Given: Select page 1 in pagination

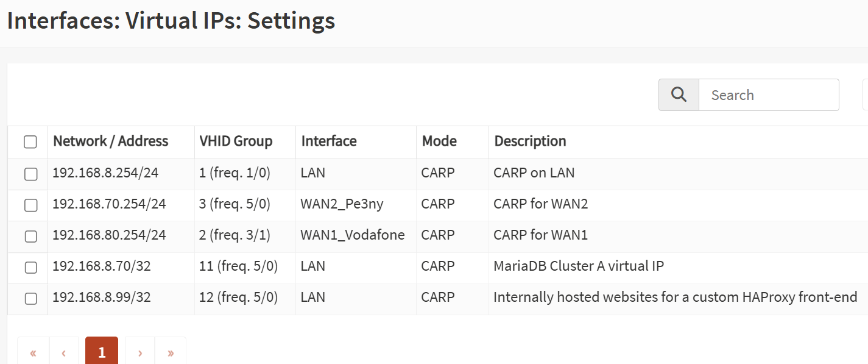Looking at the screenshot, I should pos(102,352).
